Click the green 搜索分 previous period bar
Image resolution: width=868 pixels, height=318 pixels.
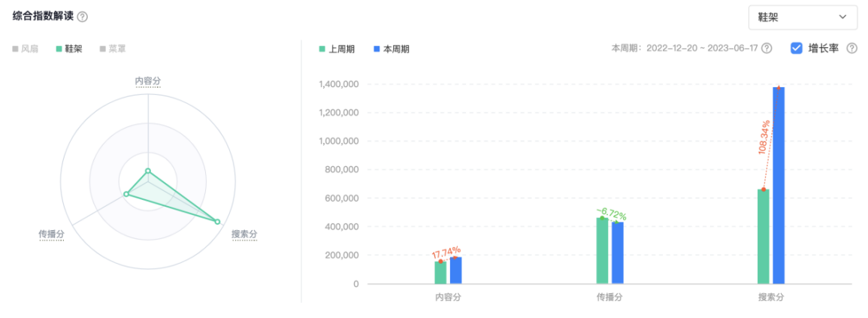point(763,237)
